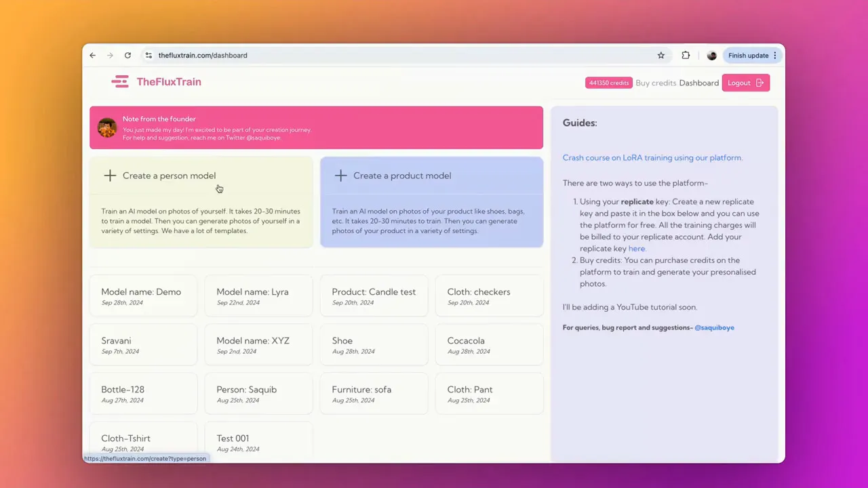
Task: Click the 441350 credits badge
Action: click(x=608, y=82)
